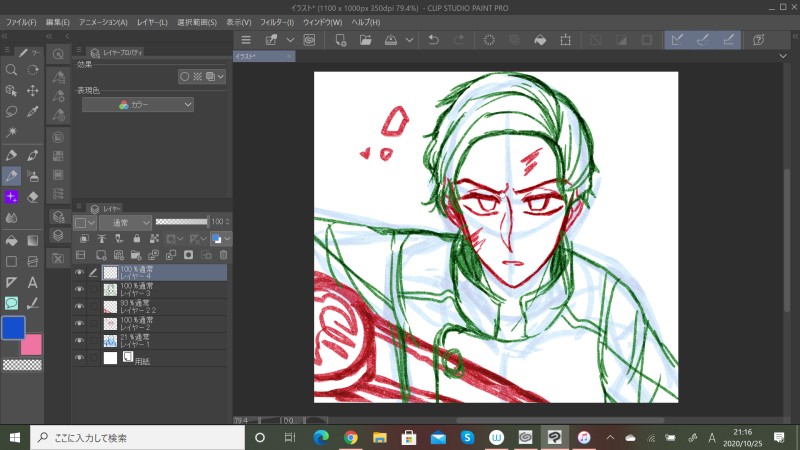Select the Pencil tool
The width and height of the screenshot is (800, 450).
tap(11, 176)
